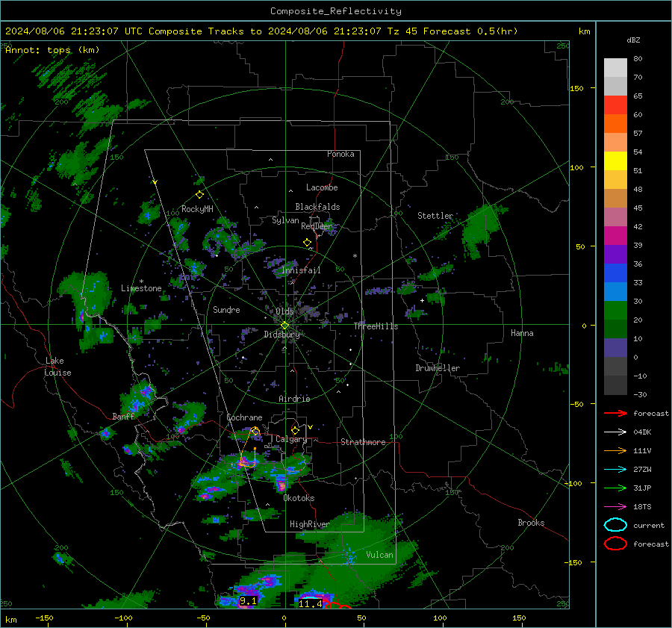The height and width of the screenshot is (628, 672).
Task: Click the red forecast arrow legend icon
Action: pyautogui.click(x=615, y=413)
